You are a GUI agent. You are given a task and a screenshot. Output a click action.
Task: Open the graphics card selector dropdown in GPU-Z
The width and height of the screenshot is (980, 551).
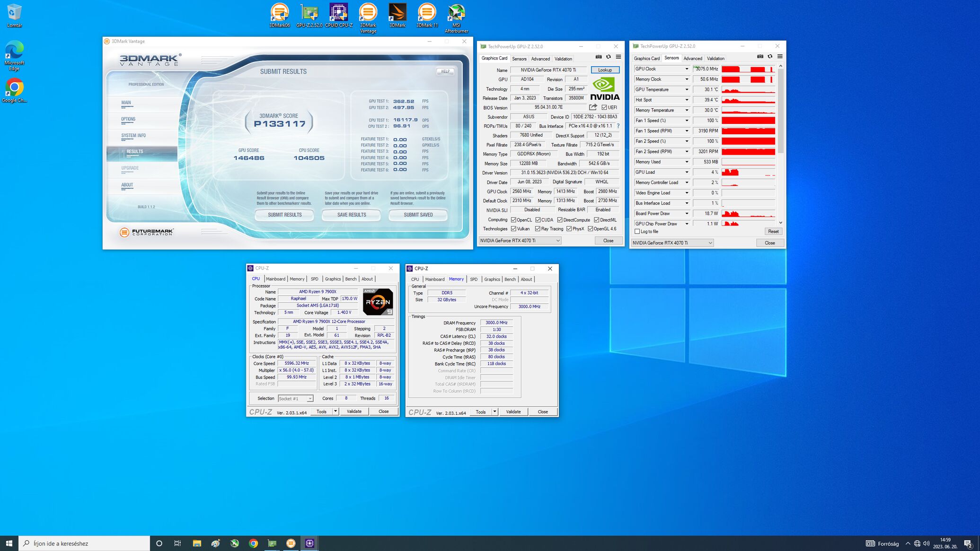click(557, 241)
